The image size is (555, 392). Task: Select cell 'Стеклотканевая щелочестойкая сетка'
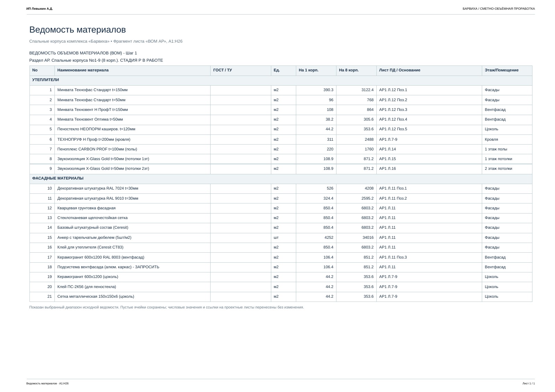[132, 218]
